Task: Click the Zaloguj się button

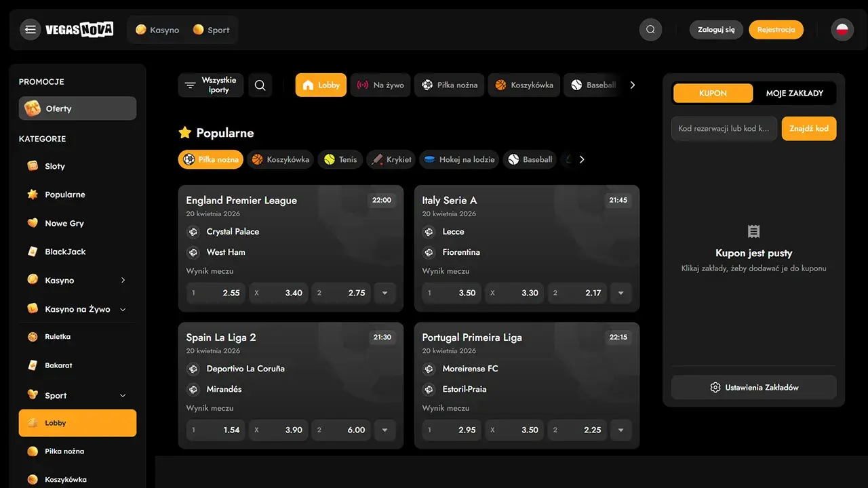Action: pos(716,30)
